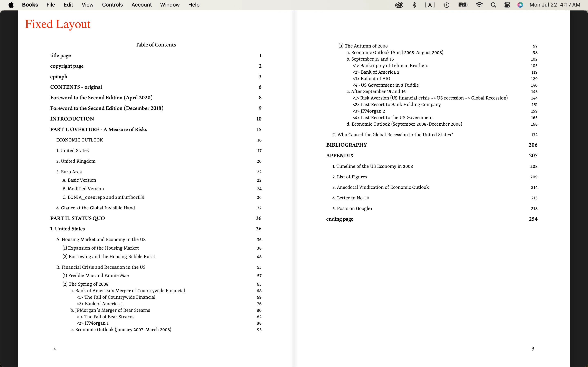Click the battery status icon
This screenshot has height=367, width=588.
[463, 5]
